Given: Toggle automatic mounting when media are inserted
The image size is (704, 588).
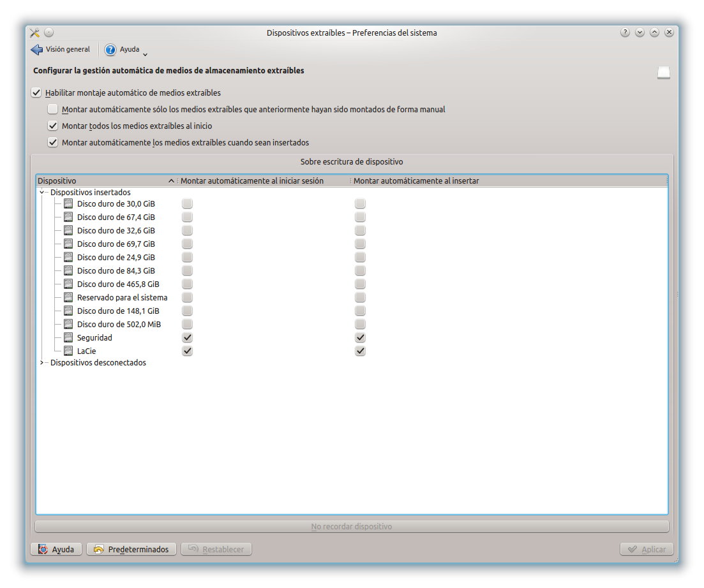Looking at the screenshot, I should [53, 143].
